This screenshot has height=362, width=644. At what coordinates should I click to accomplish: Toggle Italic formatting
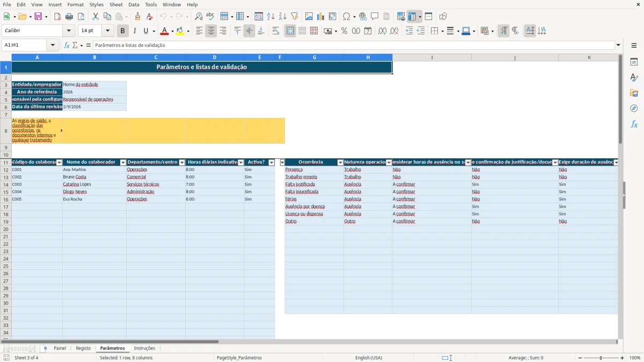pyautogui.click(x=134, y=31)
